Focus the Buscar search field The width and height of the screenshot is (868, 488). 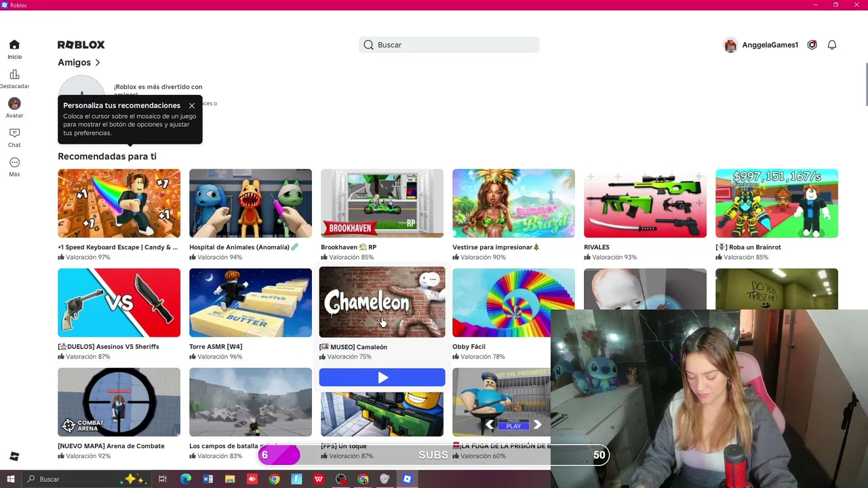point(449,45)
